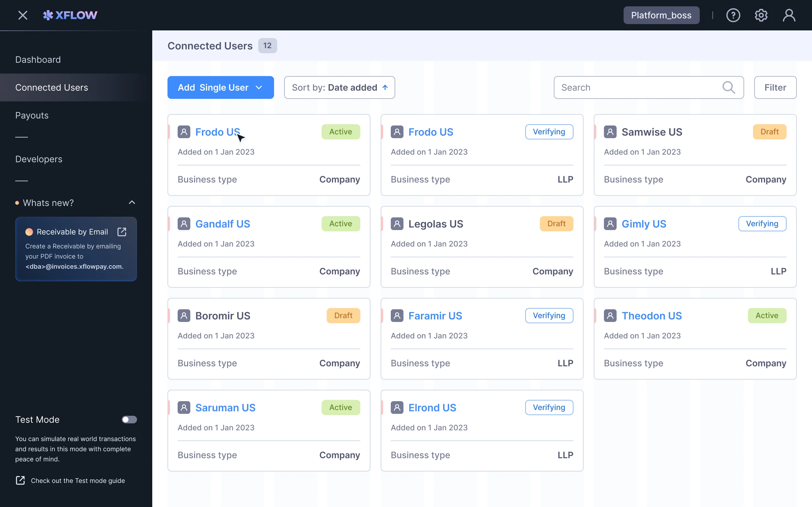
Task: Click Frodo US user avatar icon
Action: pos(184,132)
